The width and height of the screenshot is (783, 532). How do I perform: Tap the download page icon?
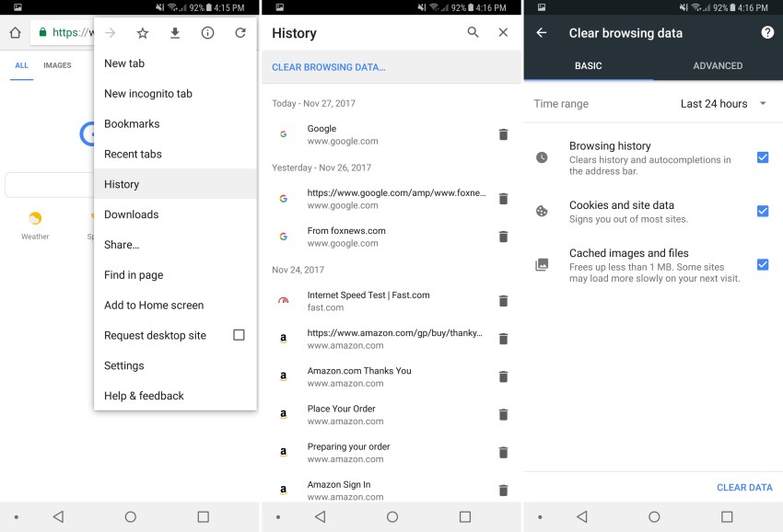click(x=175, y=33)
